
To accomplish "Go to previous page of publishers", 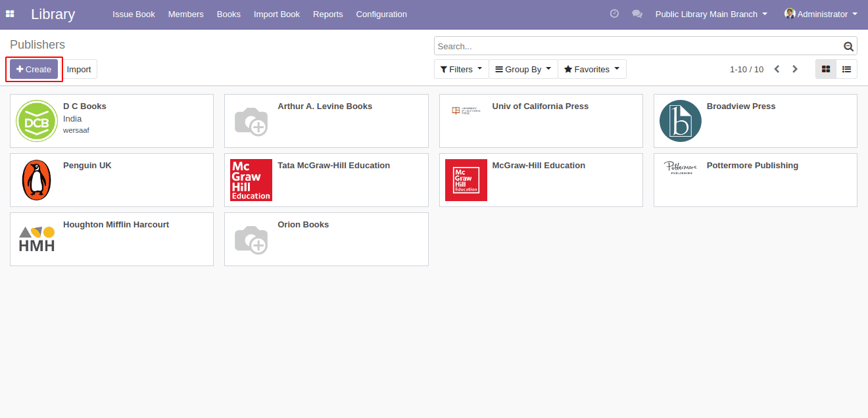I will pyautogui.click(x=777, y=69).
